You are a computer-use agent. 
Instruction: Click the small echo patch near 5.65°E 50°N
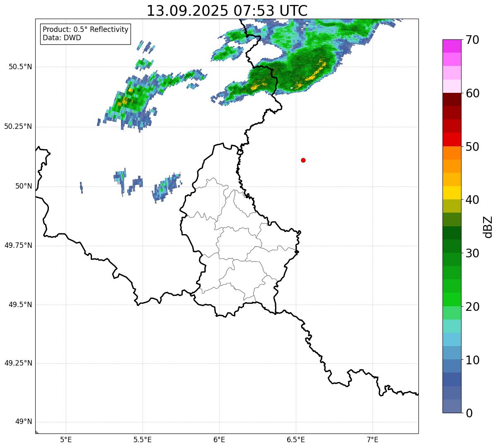(167, 187)
